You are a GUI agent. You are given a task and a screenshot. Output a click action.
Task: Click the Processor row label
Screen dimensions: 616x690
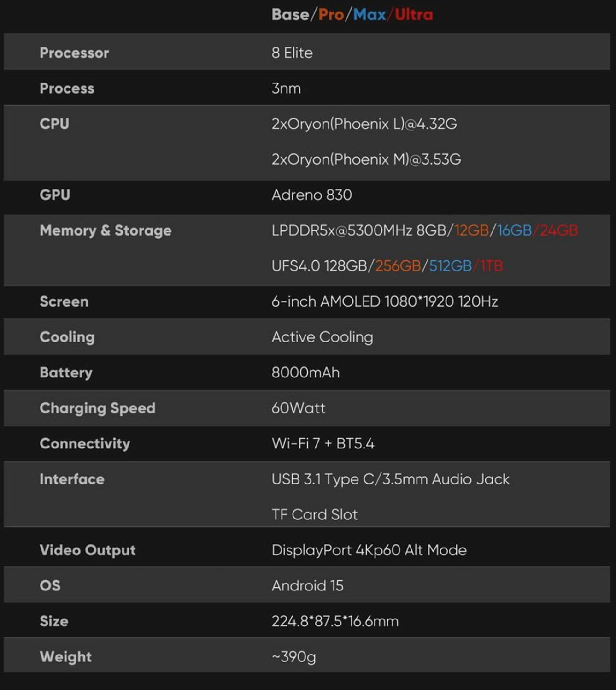74,53
